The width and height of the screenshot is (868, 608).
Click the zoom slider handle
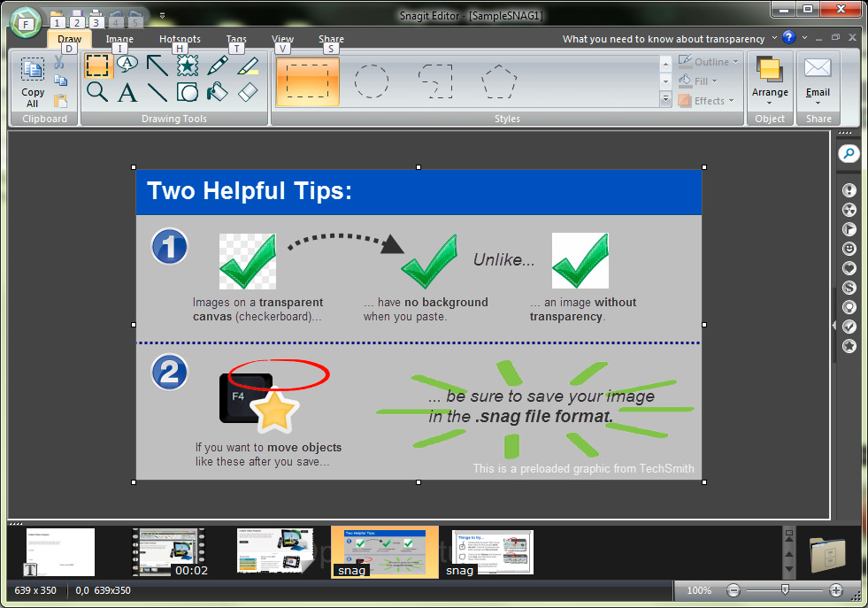[785, 590]
